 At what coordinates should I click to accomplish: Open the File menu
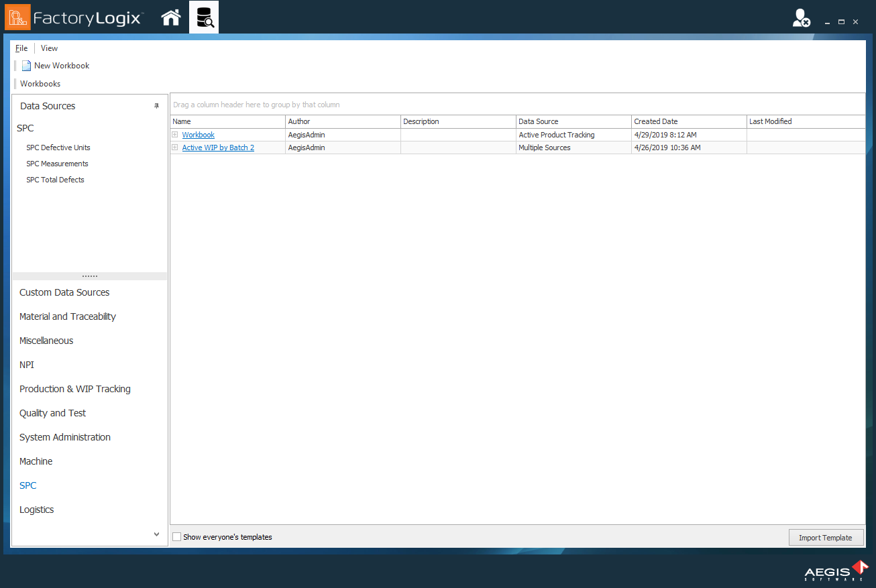21,48
